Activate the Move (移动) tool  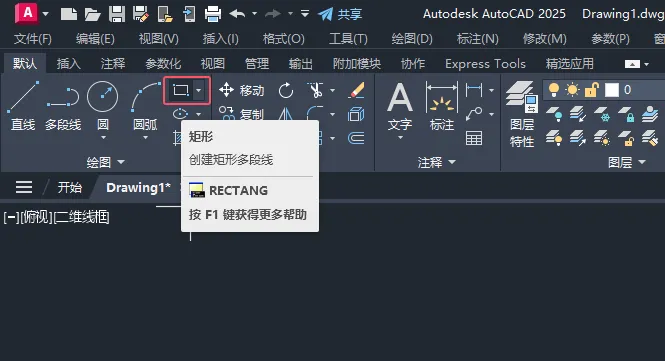(x=242, y=90)
